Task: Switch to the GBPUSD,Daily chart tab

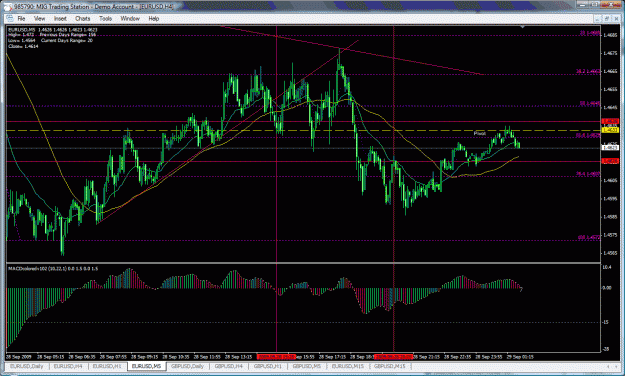Action: (x=187, y=366)
